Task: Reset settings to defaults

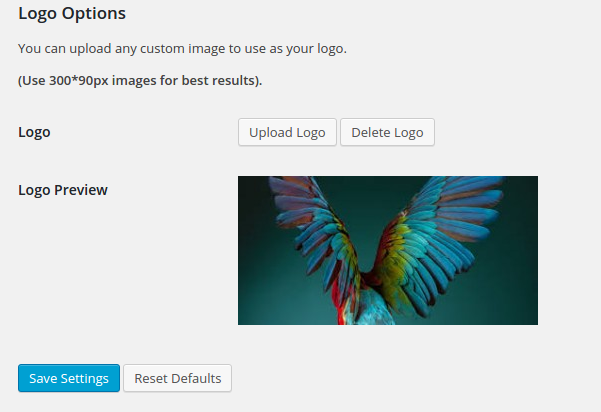Action: pyautogui.click(x=178, y=378)
